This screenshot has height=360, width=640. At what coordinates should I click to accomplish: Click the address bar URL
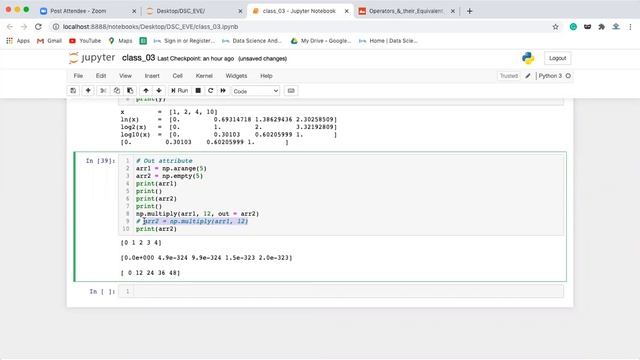pos(151,27)
